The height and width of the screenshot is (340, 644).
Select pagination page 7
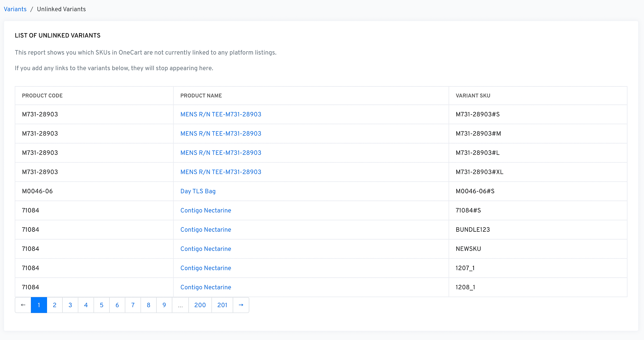133,305
